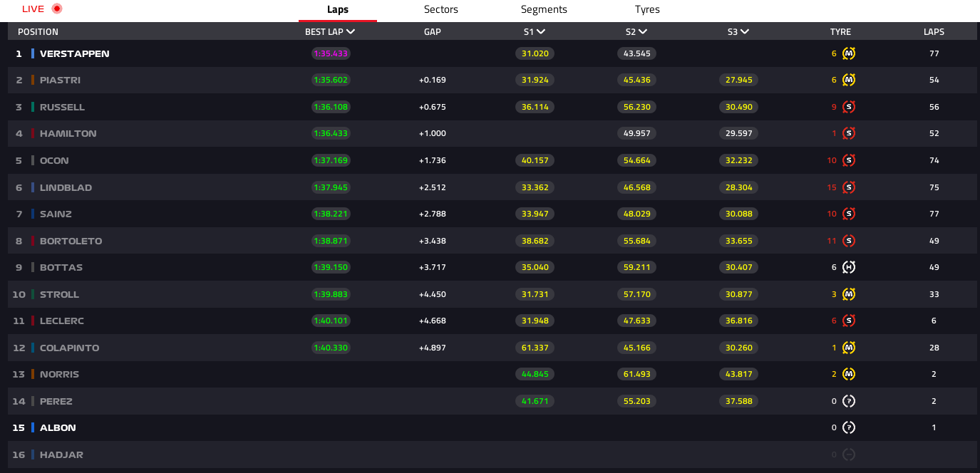Click Norris's green S1 time 44.845
The image size is (980, 473).
click(x=535, y=374)
